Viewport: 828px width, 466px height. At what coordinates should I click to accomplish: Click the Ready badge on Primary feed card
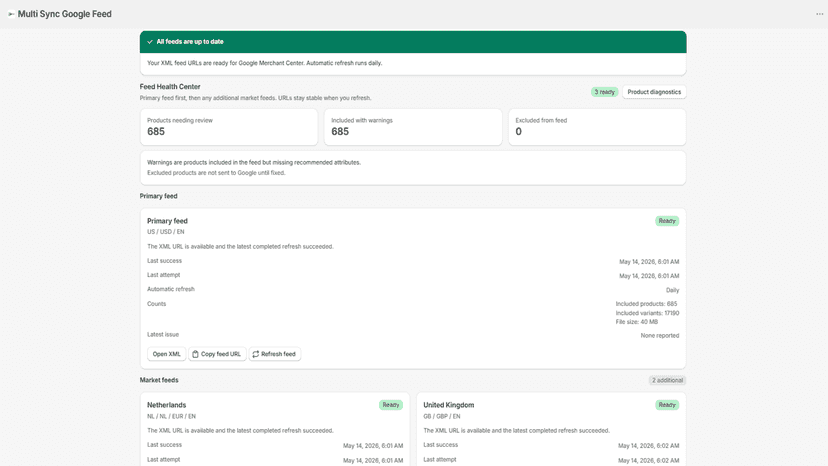point(667,221)
